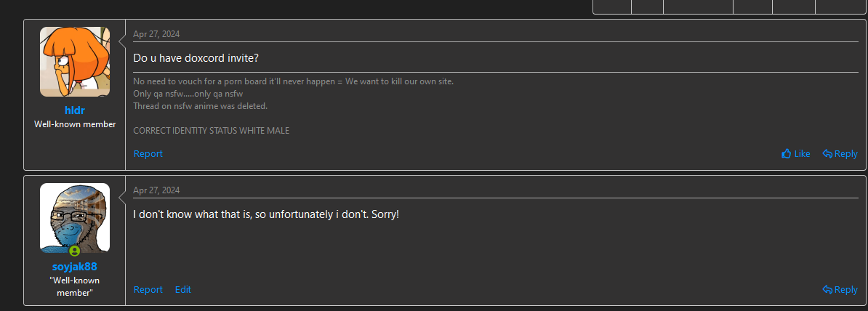Click the "Thread on nsfw anime was deleted" signature line

(x=201, y=105)
